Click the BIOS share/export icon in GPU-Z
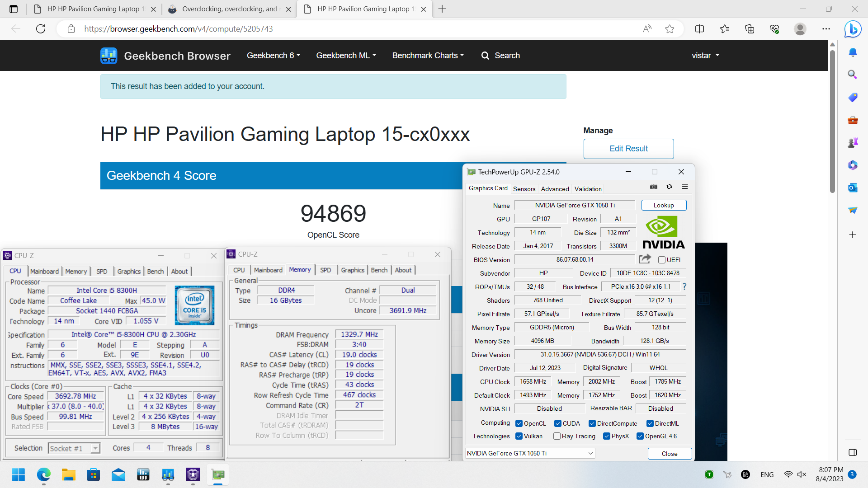868x488 pixels. click(645, 259)
